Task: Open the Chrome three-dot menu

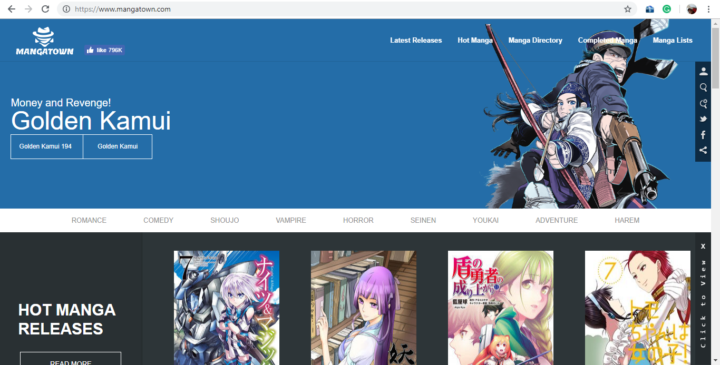Action: click(709, 9)
